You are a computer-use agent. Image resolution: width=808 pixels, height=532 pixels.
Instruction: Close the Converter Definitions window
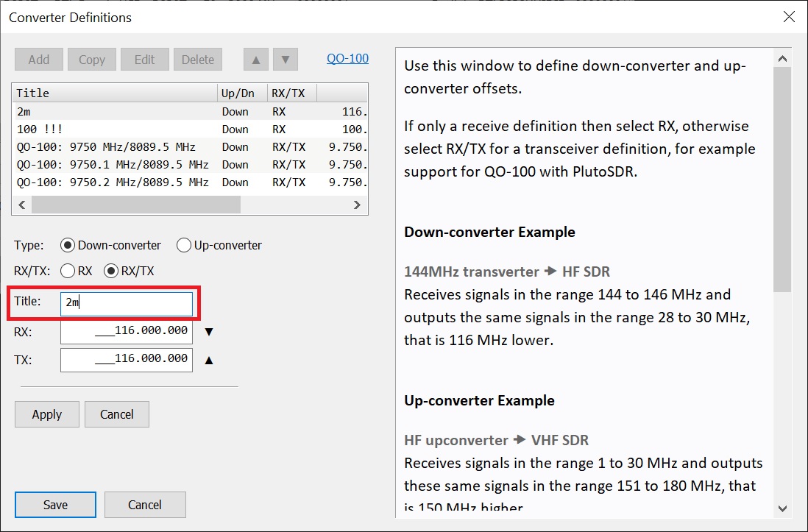(788, 17)
